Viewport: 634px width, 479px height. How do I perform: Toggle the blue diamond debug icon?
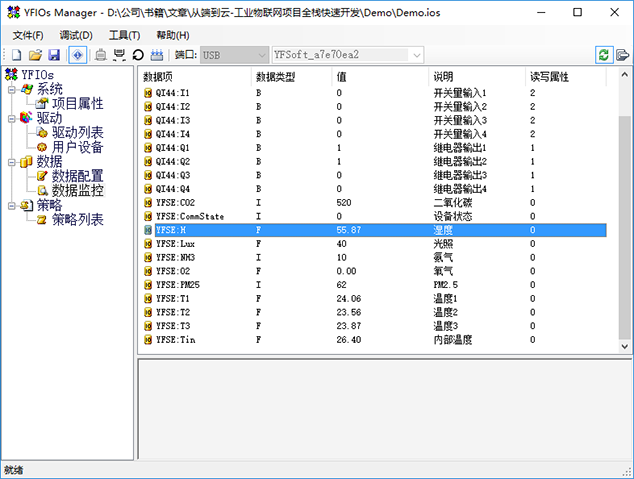[x=78, y=55]
